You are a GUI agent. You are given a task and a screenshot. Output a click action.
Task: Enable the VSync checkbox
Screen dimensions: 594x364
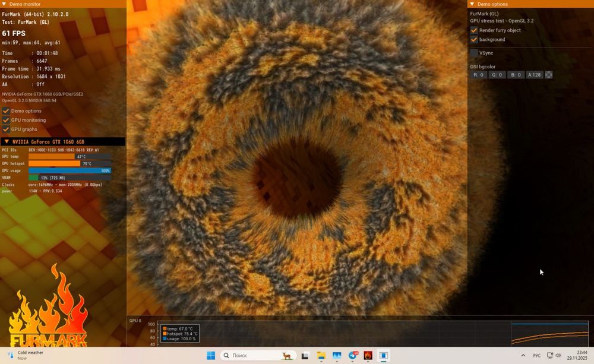point(474,53)
